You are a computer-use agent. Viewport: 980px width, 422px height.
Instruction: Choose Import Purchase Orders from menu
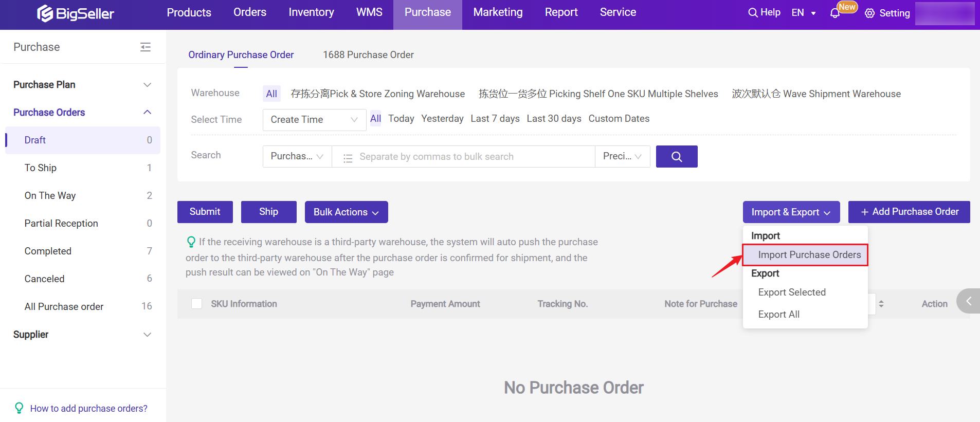(x=809, y=255)
